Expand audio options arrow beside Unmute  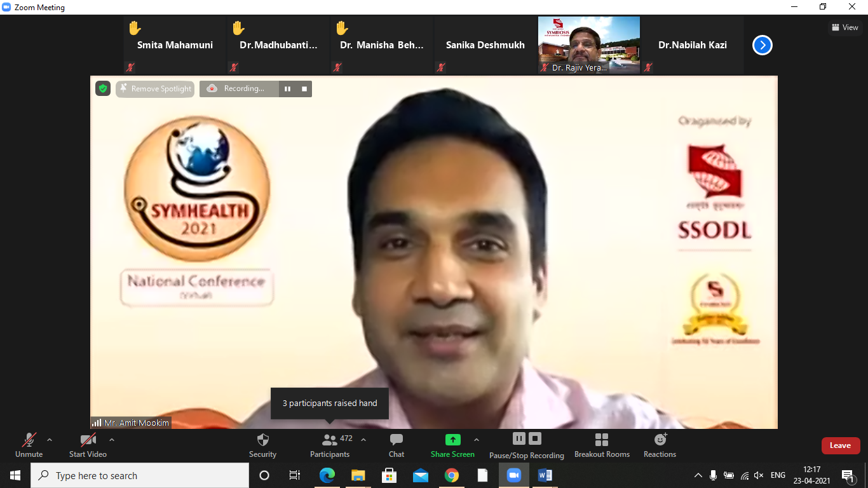(x=50, y=440)
